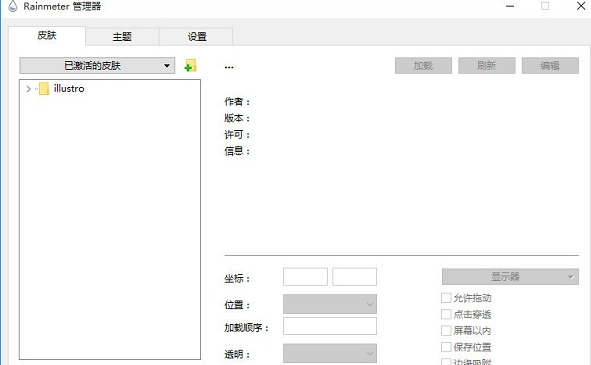Open the 透明 dropdown
591x365 pixels.
tap(330, 353)
